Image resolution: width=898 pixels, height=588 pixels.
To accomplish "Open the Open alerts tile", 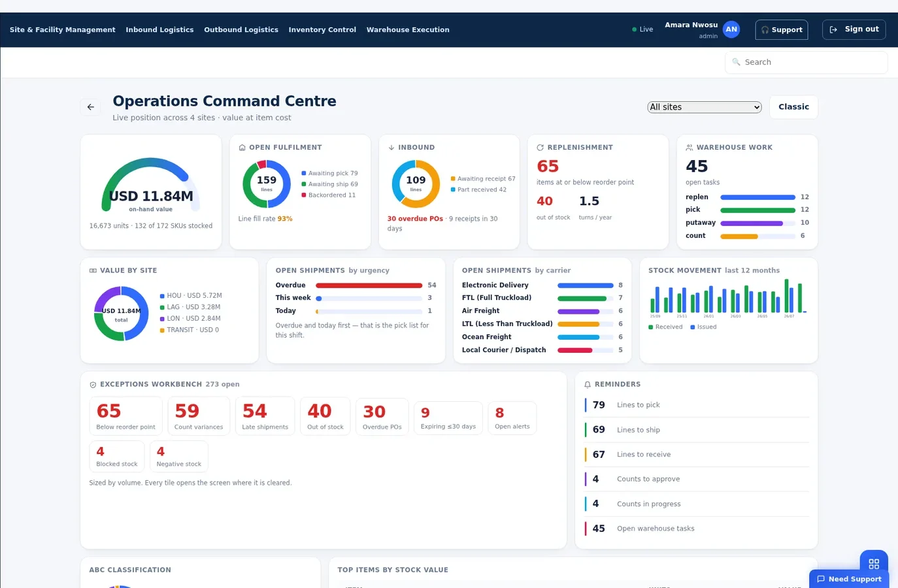I will [512, 418].
